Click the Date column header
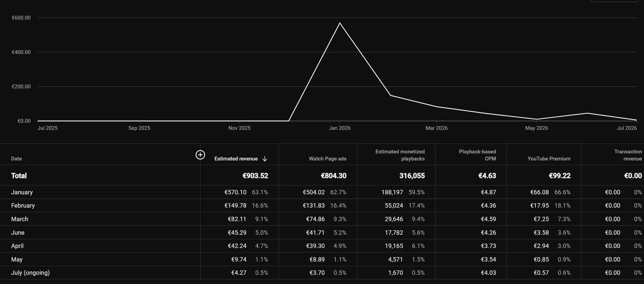The height and width of the screenshot is (284, 644). (16, 159)
